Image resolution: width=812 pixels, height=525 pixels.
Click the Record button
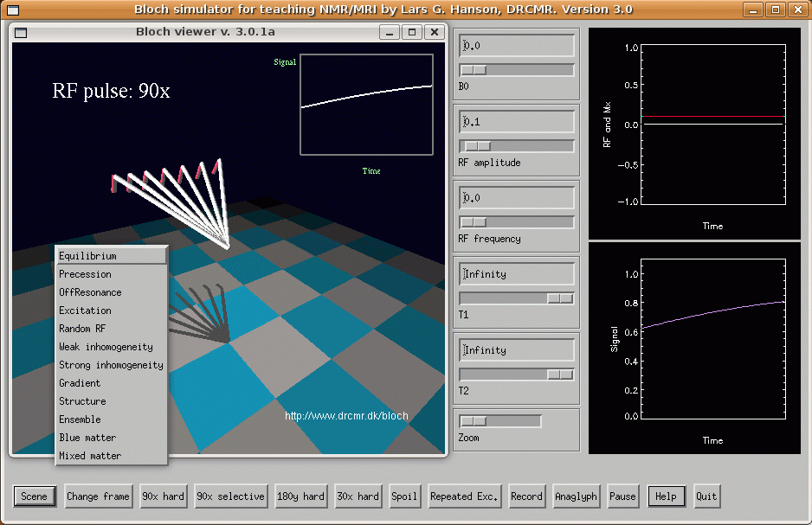(526, 496)
